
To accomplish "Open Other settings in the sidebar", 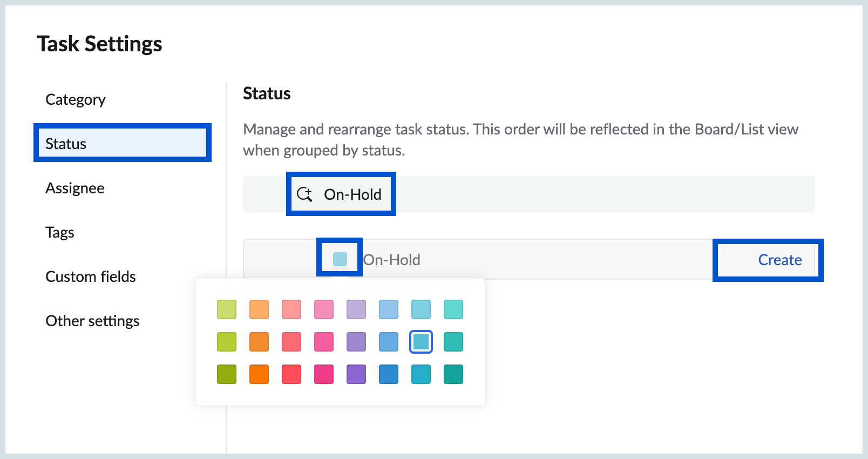I will pyautogui.click(x=93, y=321).
